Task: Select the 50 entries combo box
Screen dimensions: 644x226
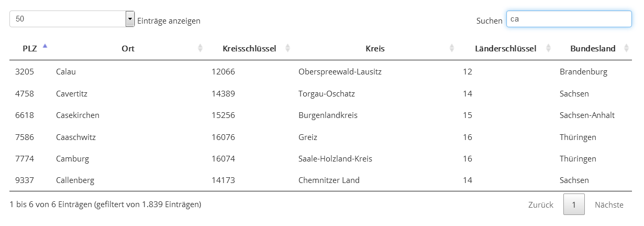Action: pyautogui.click(x=72, y=19)
